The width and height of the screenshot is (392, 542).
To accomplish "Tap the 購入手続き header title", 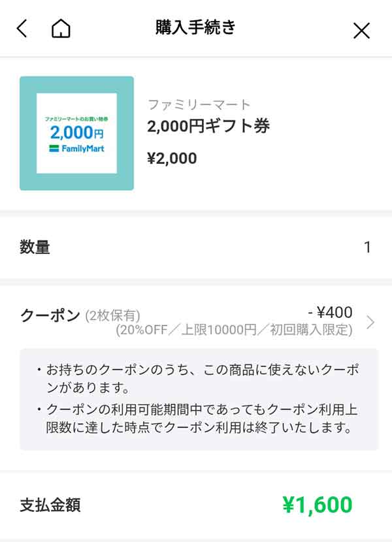I will point(195,29).
